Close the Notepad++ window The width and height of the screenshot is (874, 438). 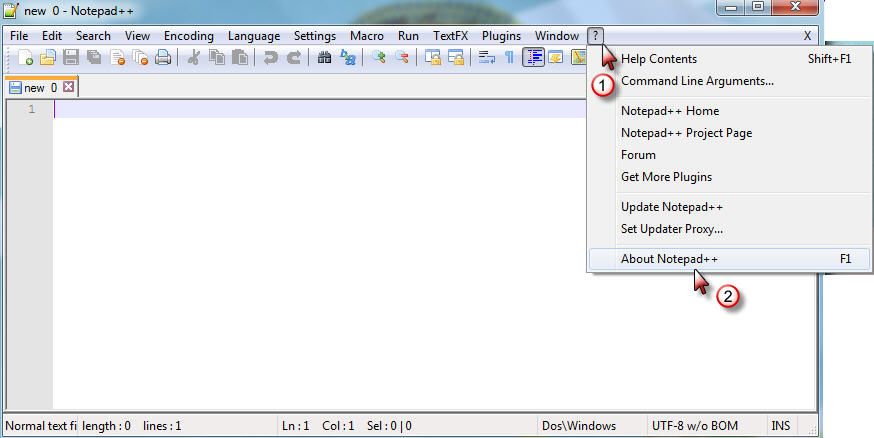tap(795, 7)
